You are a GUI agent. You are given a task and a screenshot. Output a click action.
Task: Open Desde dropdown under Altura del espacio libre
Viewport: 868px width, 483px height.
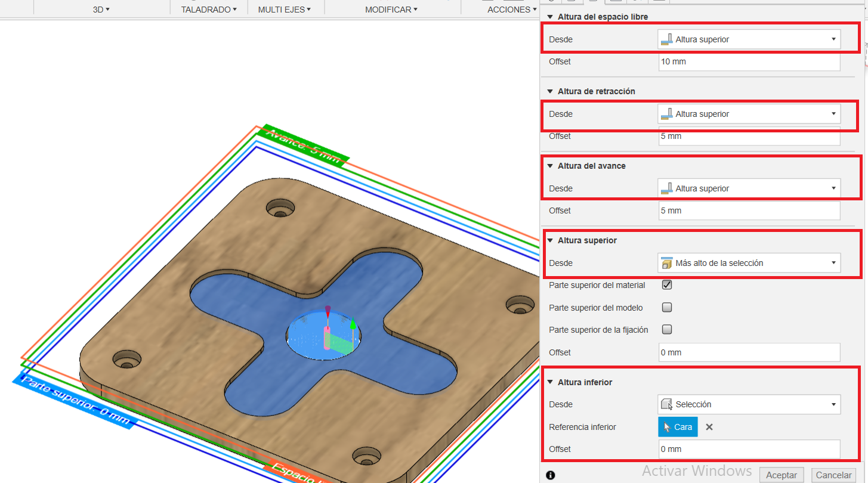click(749, 39)
